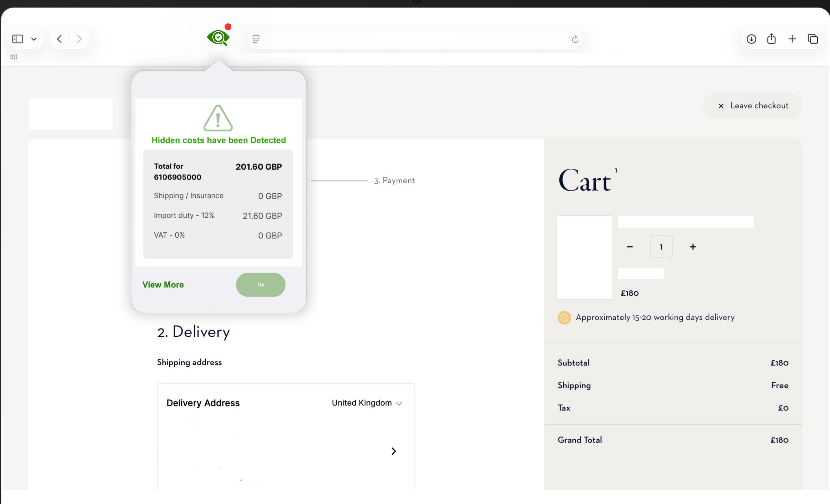This screenshot has width=830, height=504.
Task: Click the product price £180
Action: (630, 293)
